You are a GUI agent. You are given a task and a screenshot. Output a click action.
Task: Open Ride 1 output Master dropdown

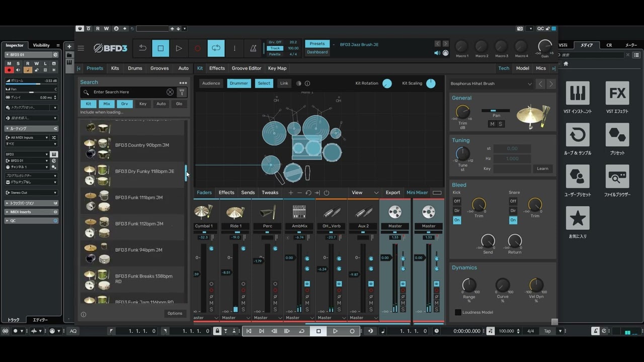[x=235, y=318]
